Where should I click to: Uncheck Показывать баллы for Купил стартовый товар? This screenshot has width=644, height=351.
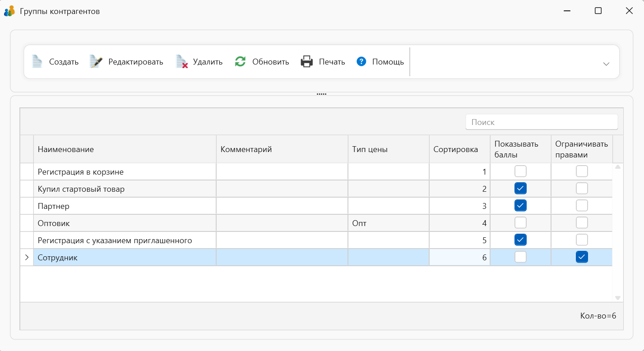[521, 189]
